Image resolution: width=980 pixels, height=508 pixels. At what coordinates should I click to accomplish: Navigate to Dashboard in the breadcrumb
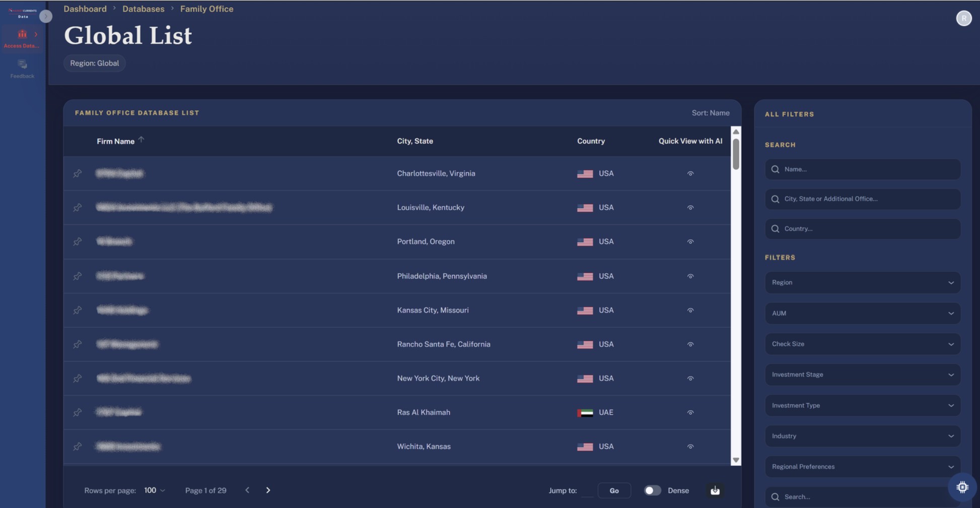pos(85,9)
